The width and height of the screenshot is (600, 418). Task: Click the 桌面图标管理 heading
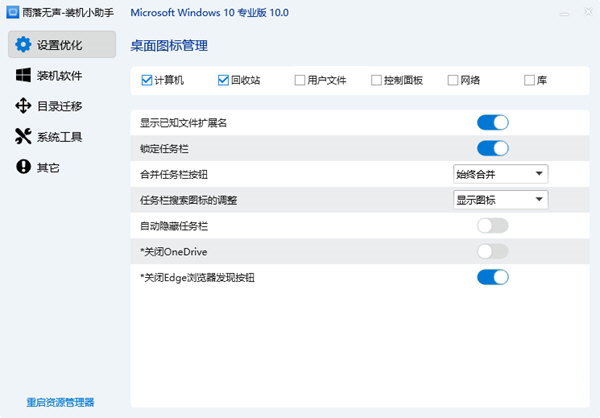pyautogui.click(x=169, y=46)
